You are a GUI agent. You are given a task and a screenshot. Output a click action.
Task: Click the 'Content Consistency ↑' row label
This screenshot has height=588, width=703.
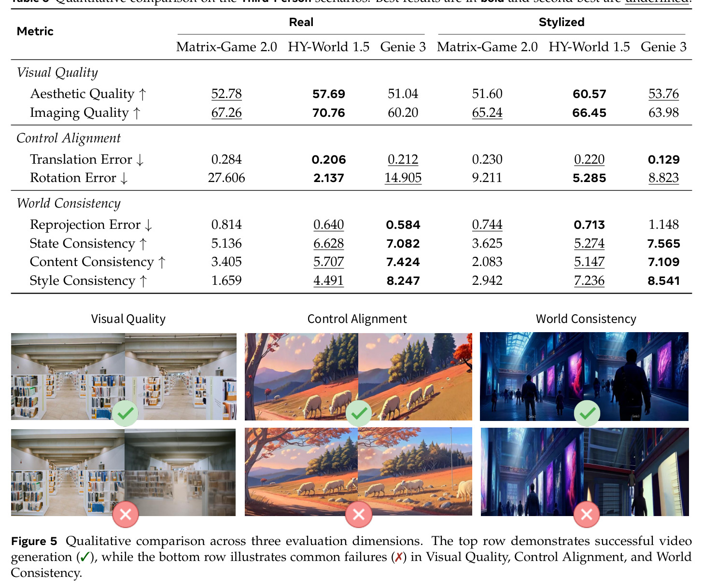click(x=98, y=262)
